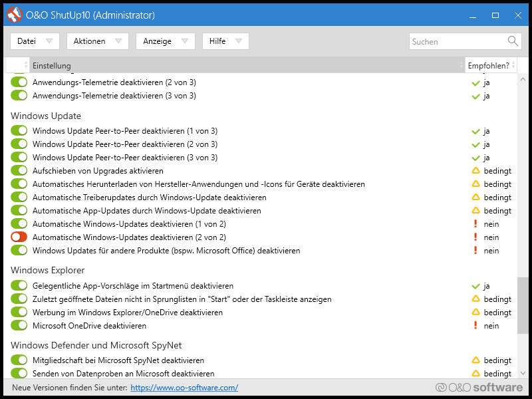Click yellow triangle on the Hersteller-Anwendungen row

pos(475,184)
